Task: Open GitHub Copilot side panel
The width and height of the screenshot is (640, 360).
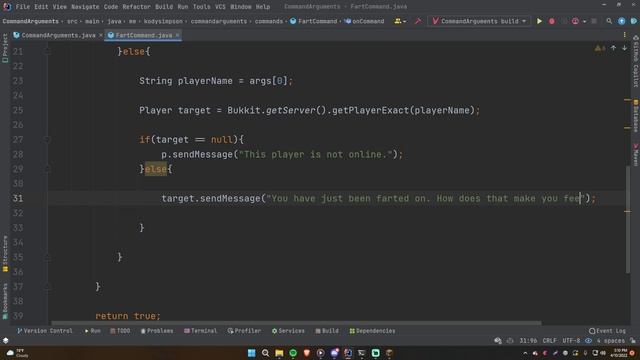Action: click(636, 61)
